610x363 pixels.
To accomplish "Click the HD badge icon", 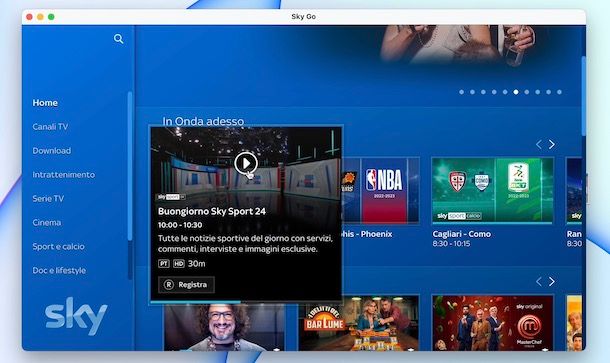I will (179, 264).
